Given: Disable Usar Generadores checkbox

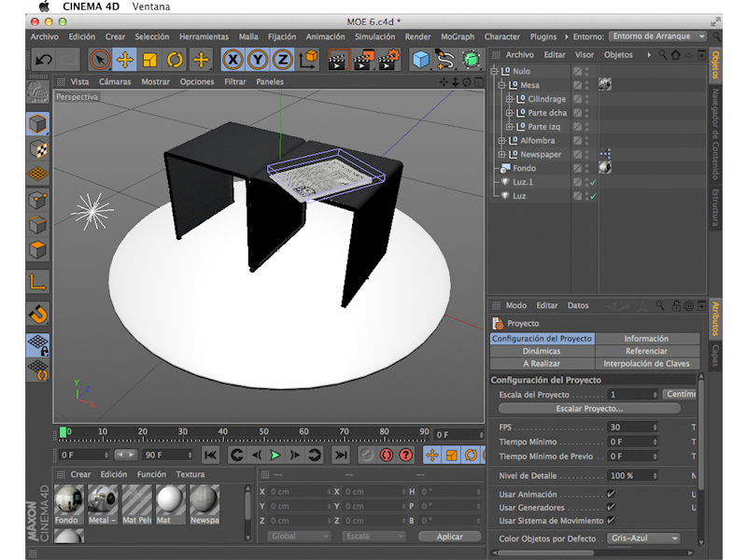Looking at the screenshot, I should click(x=611, y=507).
